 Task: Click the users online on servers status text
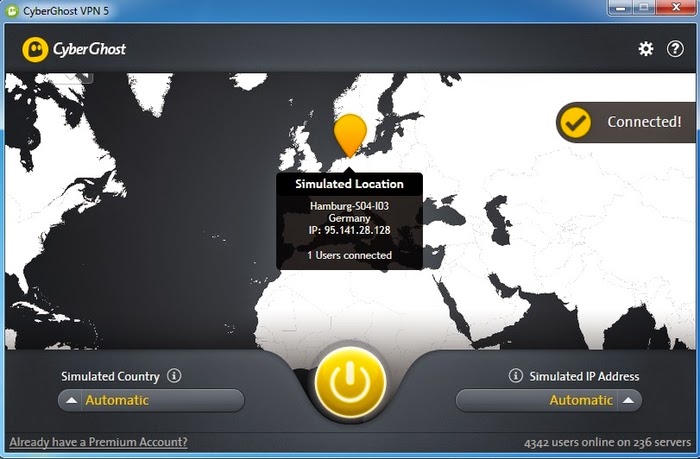607,442
